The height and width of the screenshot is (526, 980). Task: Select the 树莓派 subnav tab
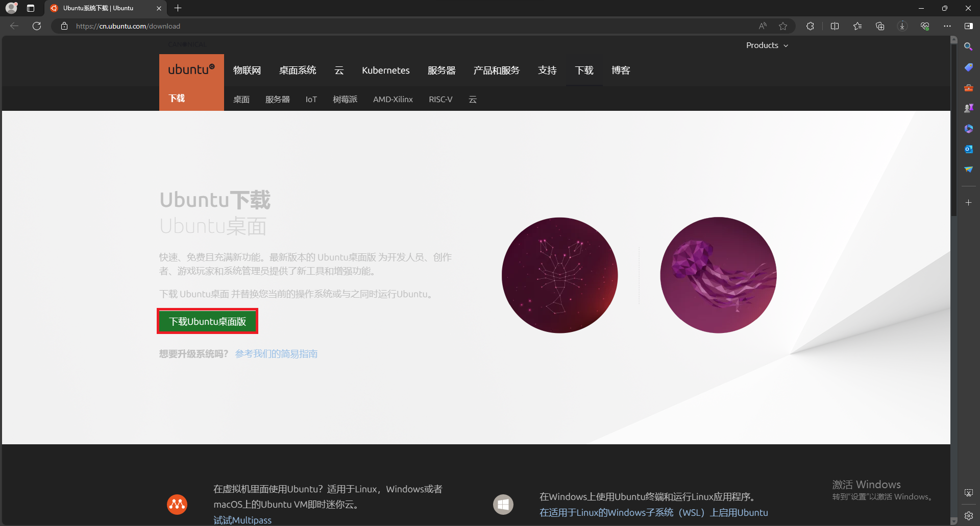[345, 100]
